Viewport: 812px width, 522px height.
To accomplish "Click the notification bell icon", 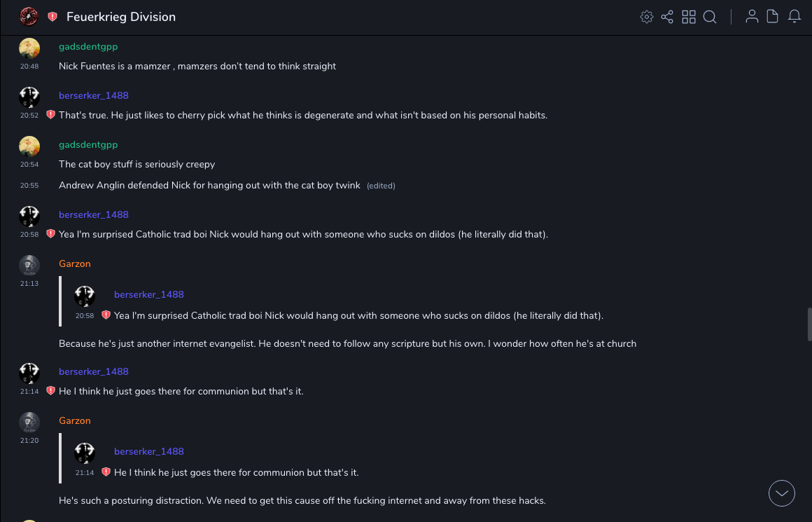I will coord(794,17).
